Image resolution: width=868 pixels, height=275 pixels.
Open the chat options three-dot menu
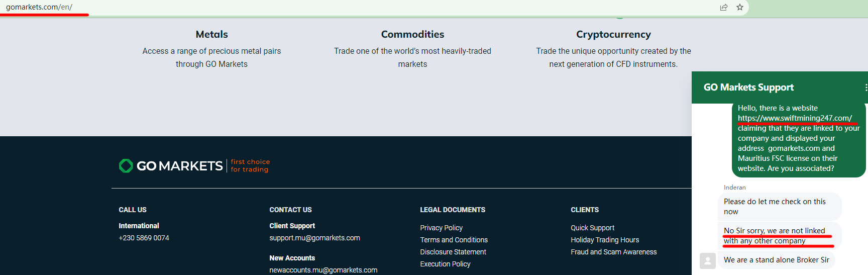[865, 87]
